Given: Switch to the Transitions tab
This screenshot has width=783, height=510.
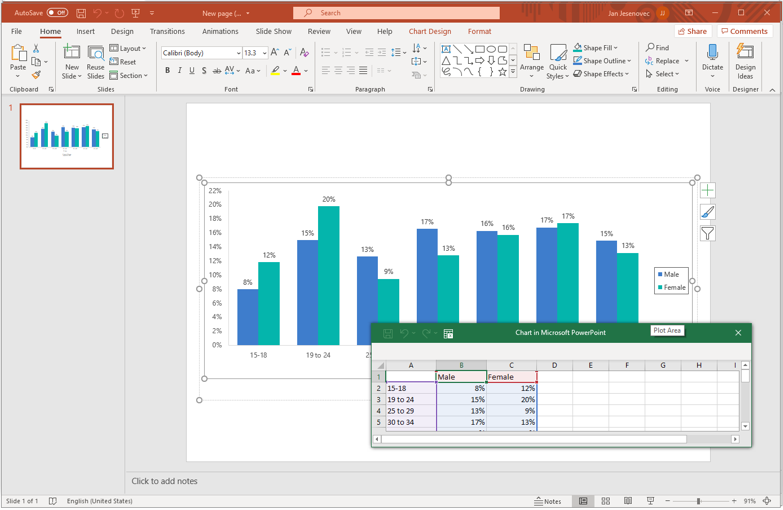Looking at the screenshot, I should coord(167,31).
